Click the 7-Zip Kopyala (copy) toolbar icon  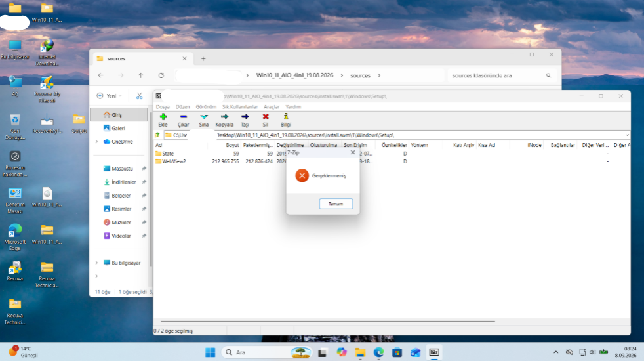pyautogui.click(x=224, y=119)
